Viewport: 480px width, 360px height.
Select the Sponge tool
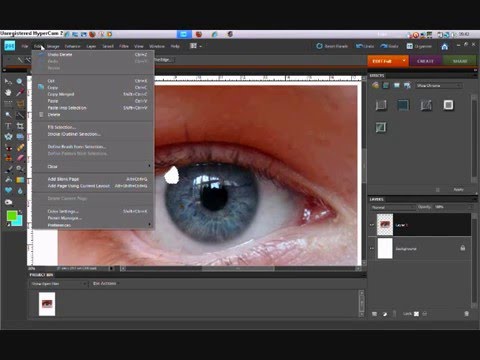[8, 202]
